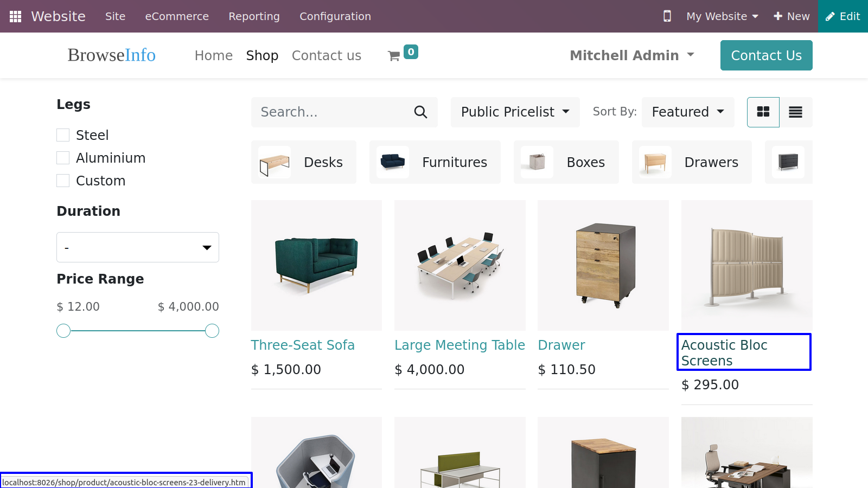Open the Boxes category
868x488 pixels.
[x=566, y=162]
